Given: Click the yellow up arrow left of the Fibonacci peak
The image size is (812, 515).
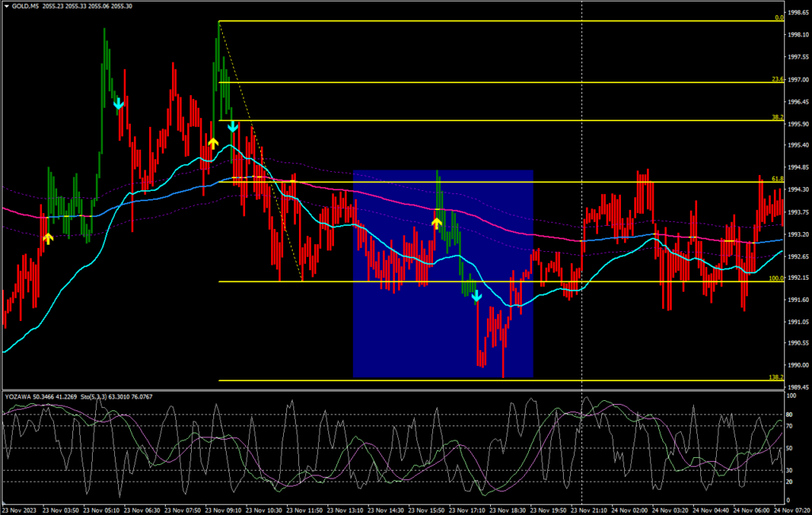Looking at the screenshot, I should tap(213, 143).
